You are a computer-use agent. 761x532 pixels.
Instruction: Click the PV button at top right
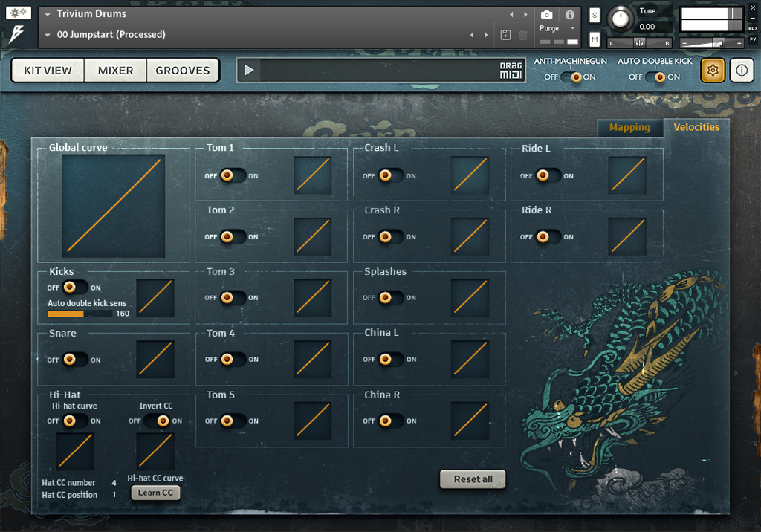(753, 39)
